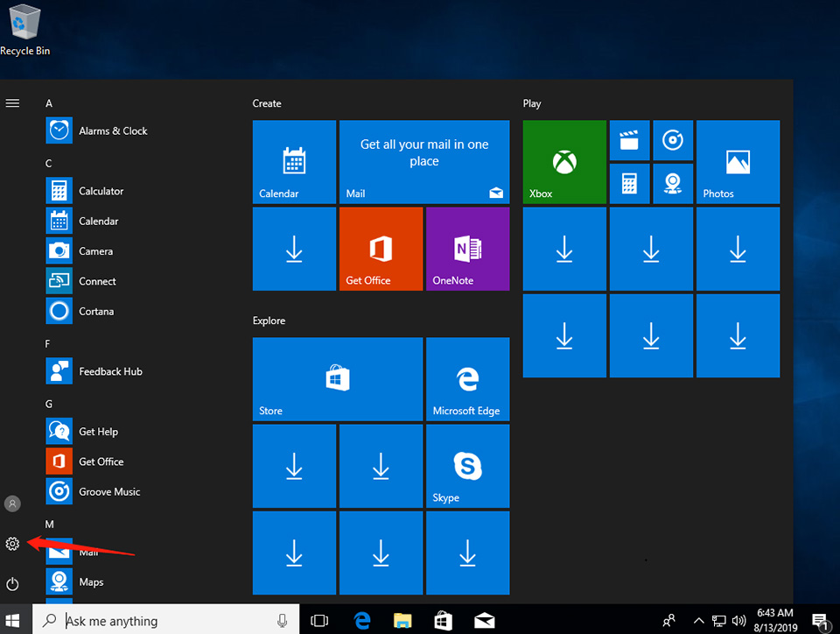Click the Explore group title
The image size is (840, 634).
[x=269, y=321]
